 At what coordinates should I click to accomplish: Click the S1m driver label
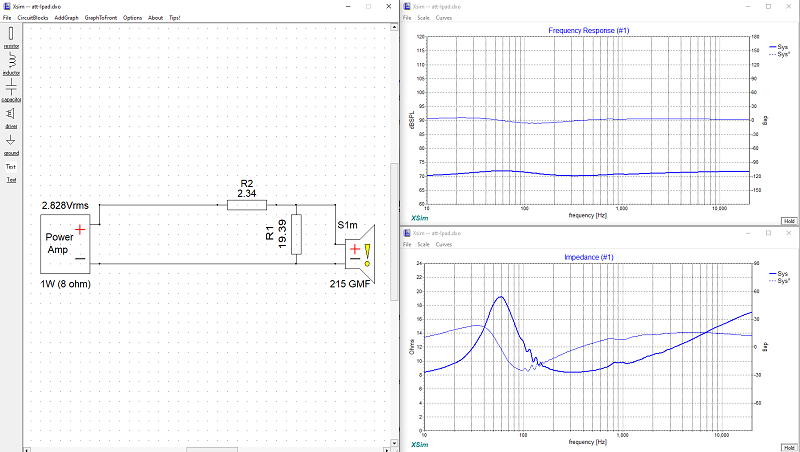click(347, 225)
